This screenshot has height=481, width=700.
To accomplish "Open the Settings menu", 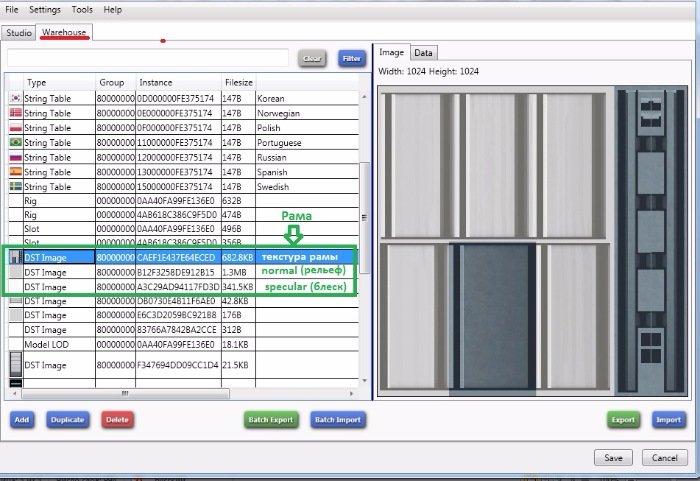I will (44, 9).
